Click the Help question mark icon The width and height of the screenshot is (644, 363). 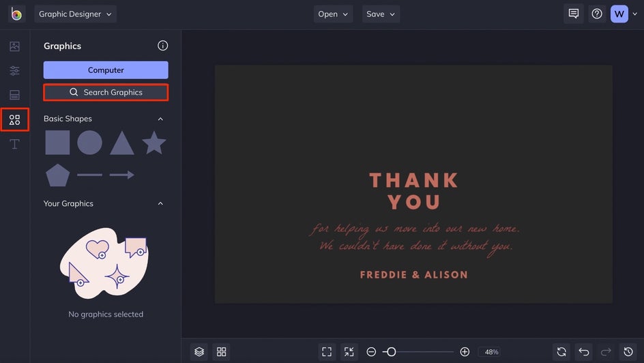597,14
